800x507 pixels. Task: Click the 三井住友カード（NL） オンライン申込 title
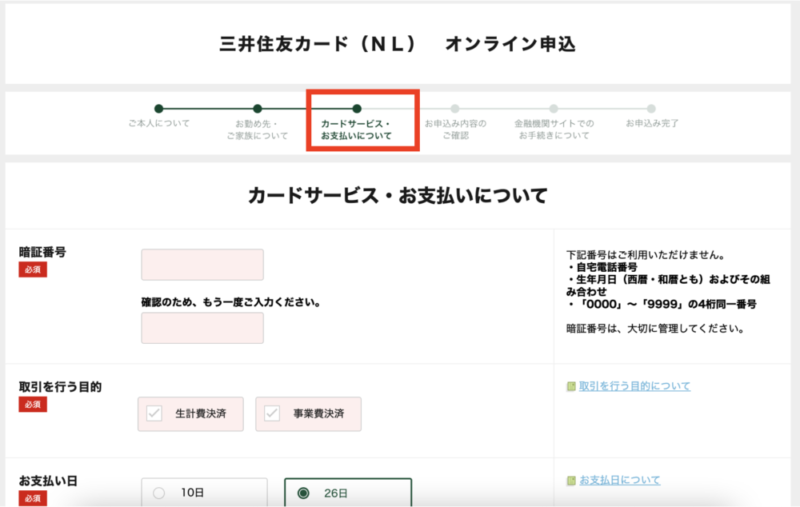point(397,44)
